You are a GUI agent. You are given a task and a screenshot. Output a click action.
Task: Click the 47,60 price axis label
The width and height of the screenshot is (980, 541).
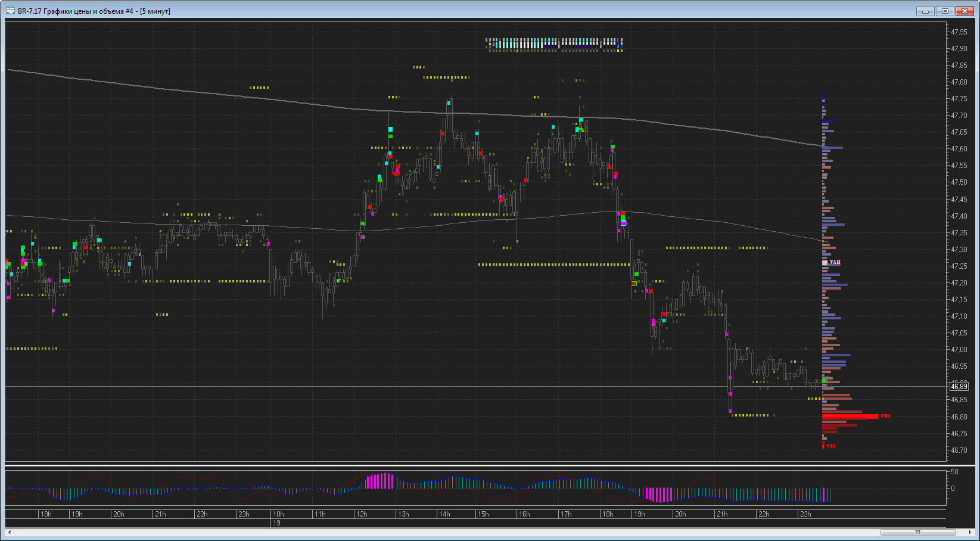point(959,149)
